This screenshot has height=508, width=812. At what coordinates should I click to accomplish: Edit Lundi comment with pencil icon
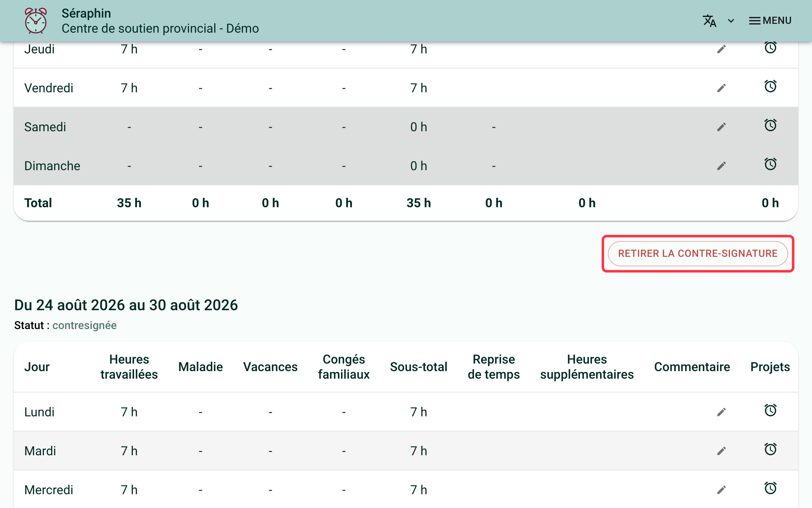coord(721,412)
